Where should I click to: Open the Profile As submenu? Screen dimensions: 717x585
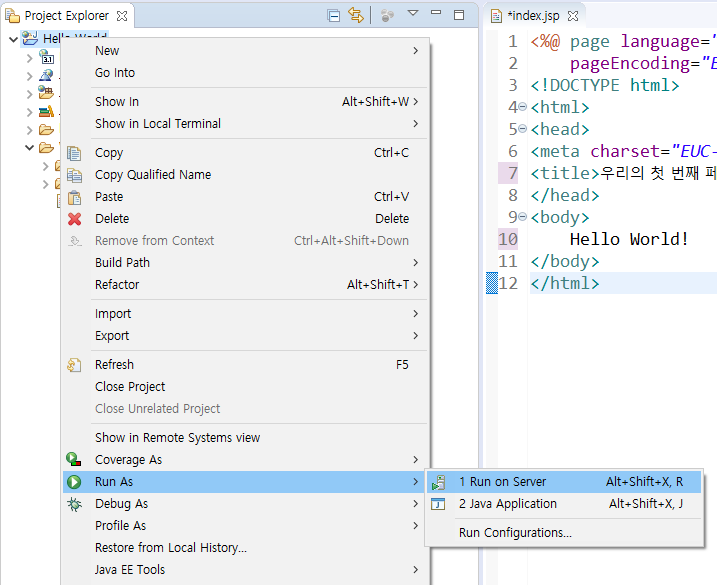[245, 526]
